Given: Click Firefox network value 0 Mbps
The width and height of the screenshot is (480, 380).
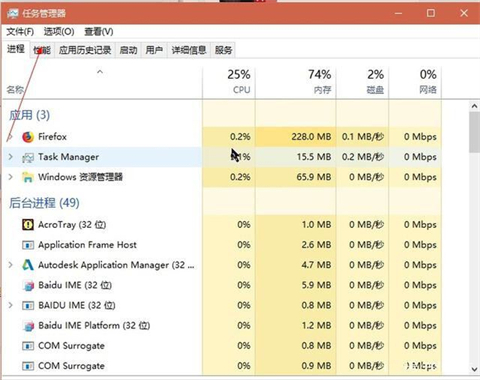Looking at the screenshot, I should [x=420, y=137].
